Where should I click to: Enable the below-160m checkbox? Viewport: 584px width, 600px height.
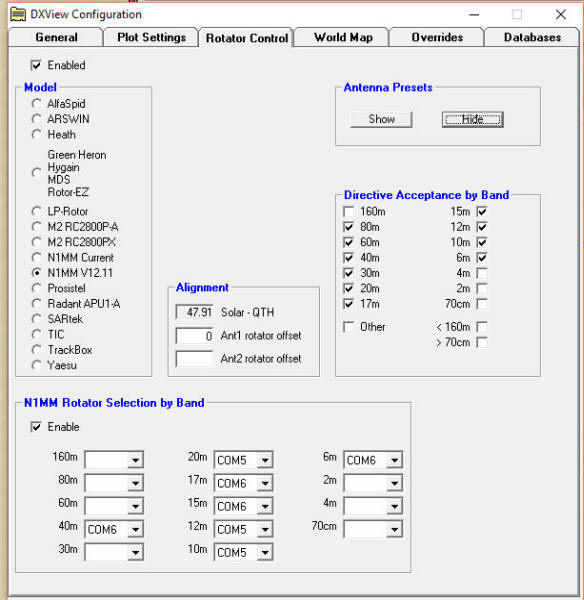482,327
